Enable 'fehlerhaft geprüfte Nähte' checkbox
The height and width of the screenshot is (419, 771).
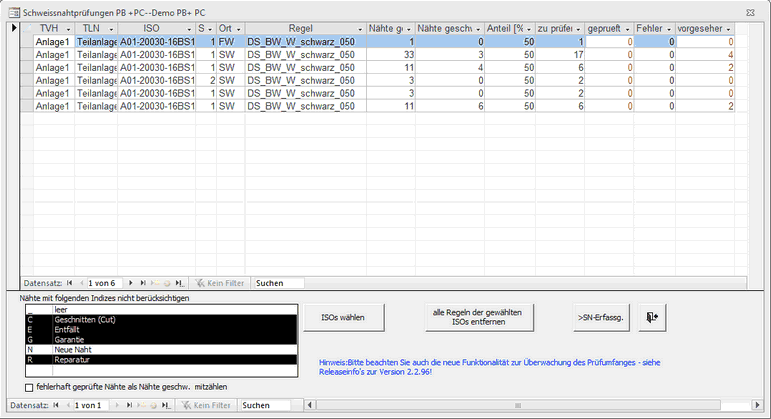coord(29,386)
